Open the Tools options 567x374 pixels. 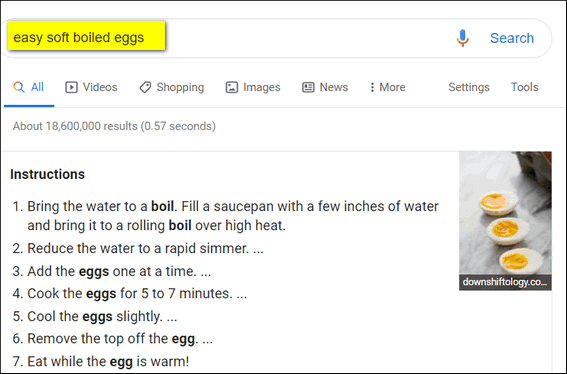click(524, 87)
